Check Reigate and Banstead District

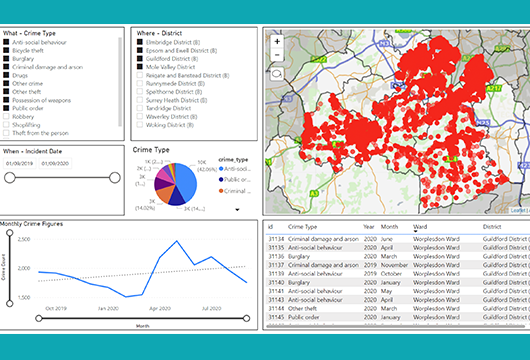pyautogui.click(x=140, y=75)
